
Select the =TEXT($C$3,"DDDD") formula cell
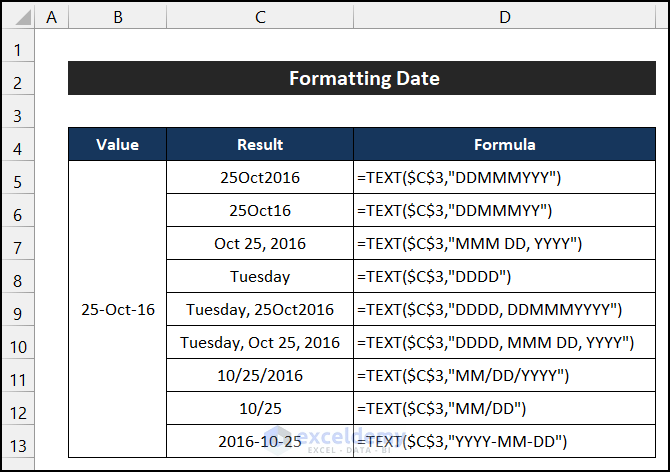(505, 277)
